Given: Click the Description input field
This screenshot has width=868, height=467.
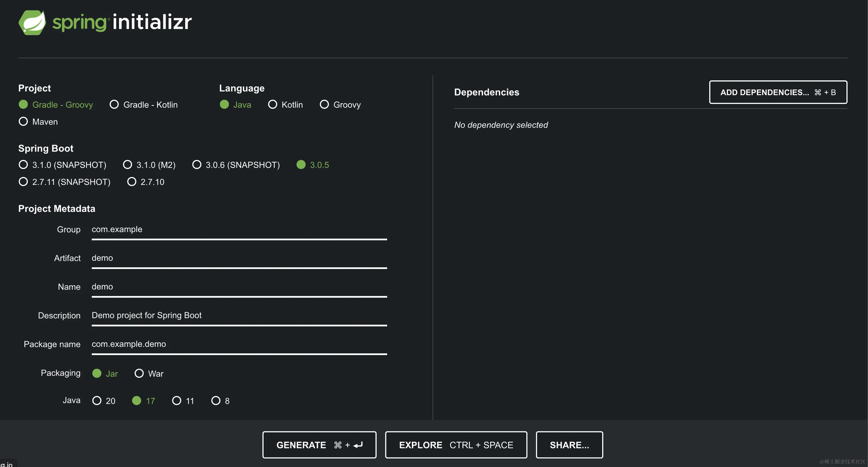Looking at the screenshot, I should pyautogui.click(x=239, y=315).
